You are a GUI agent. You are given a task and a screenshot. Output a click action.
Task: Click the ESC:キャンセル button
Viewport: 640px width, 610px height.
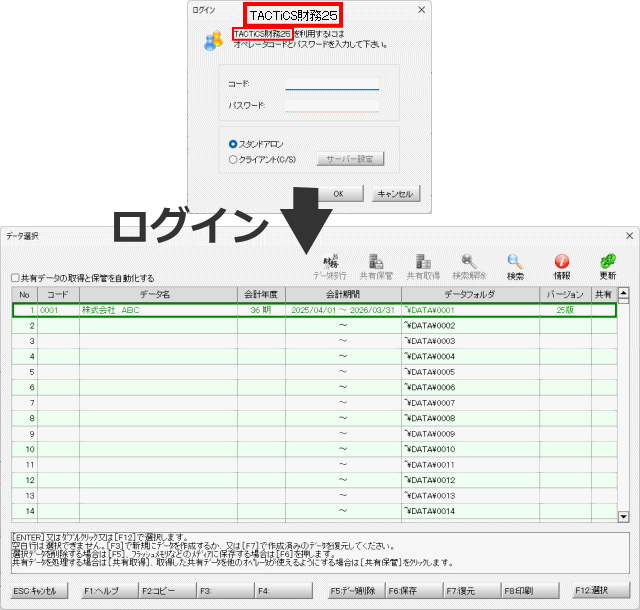(x=39, y=591)
